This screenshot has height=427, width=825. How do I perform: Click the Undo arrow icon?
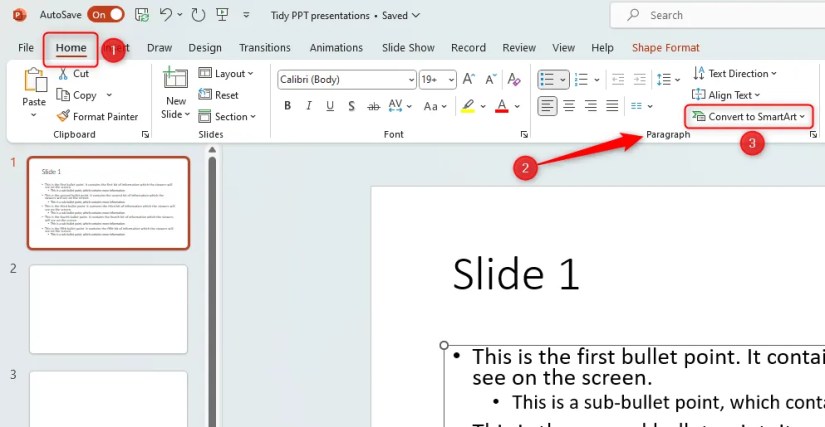point(166,15)
